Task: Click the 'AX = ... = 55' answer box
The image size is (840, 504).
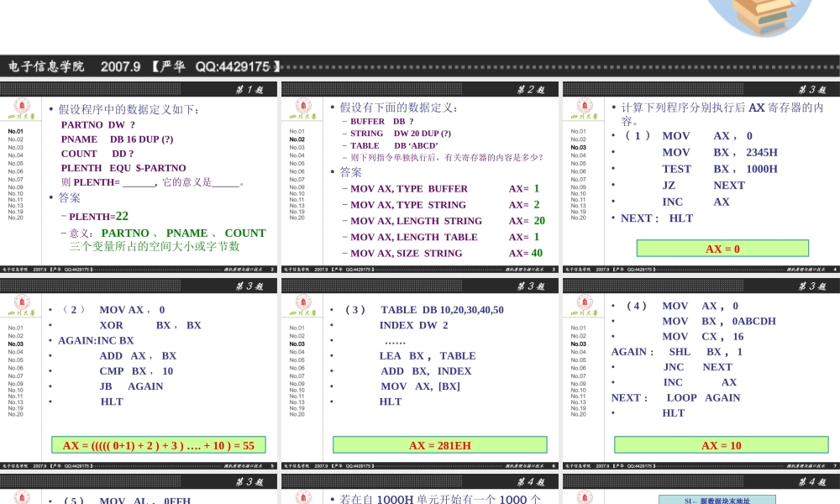Action: click(158, 445)
